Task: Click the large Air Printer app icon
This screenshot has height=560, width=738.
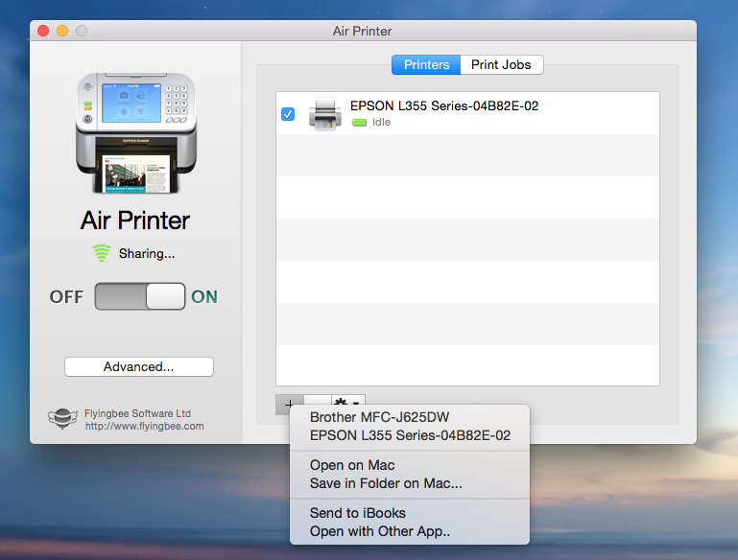Action: pos(136,132)
